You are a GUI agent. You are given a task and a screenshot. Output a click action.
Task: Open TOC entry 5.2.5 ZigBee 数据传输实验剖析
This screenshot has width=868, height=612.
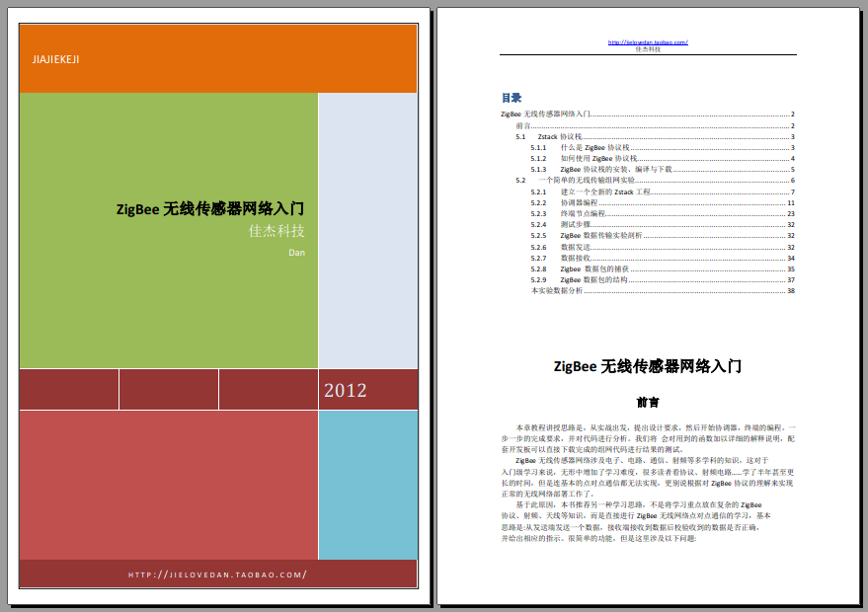point(663,236)
